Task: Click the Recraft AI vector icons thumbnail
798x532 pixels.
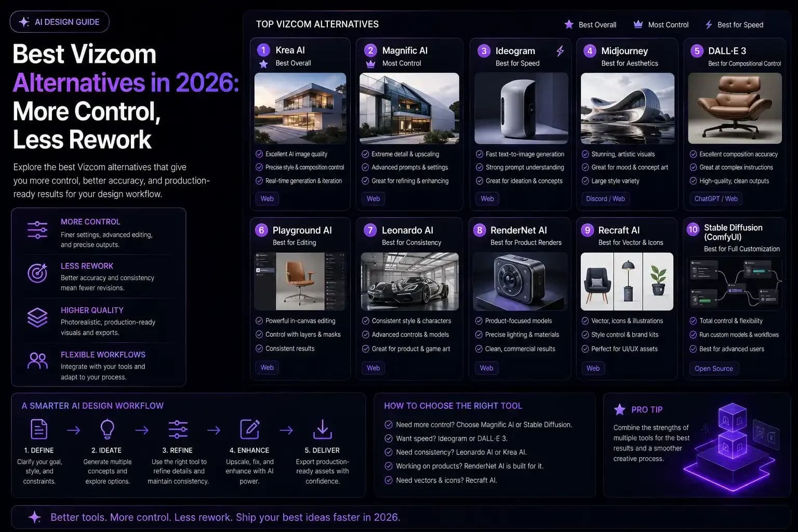Action: click(627, 281)
